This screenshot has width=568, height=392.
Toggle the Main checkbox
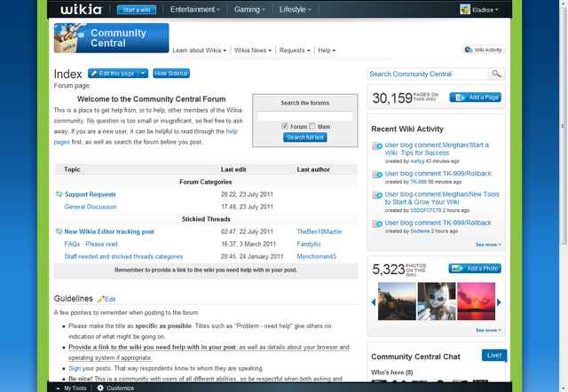coord(312,126)
